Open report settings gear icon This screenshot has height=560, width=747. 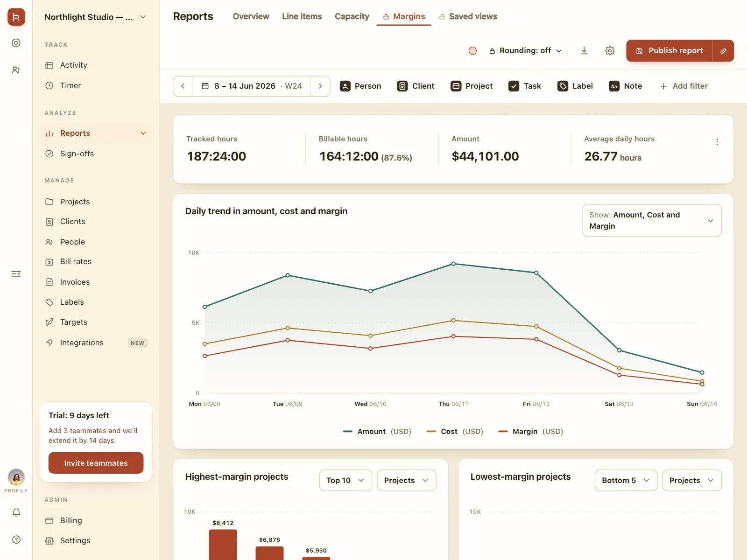(x=610, y=50)
